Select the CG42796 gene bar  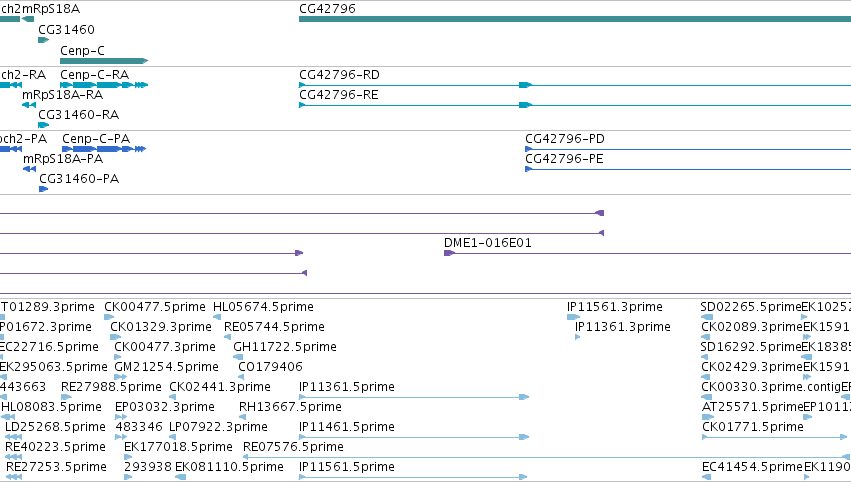(575, 19)
